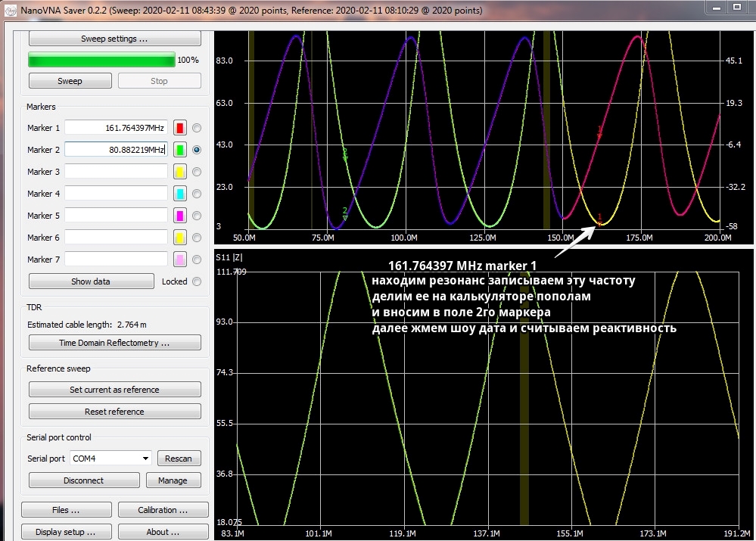The image size is (756, 541).
Task: Rescan the serial ports
Action: (179, 458)
